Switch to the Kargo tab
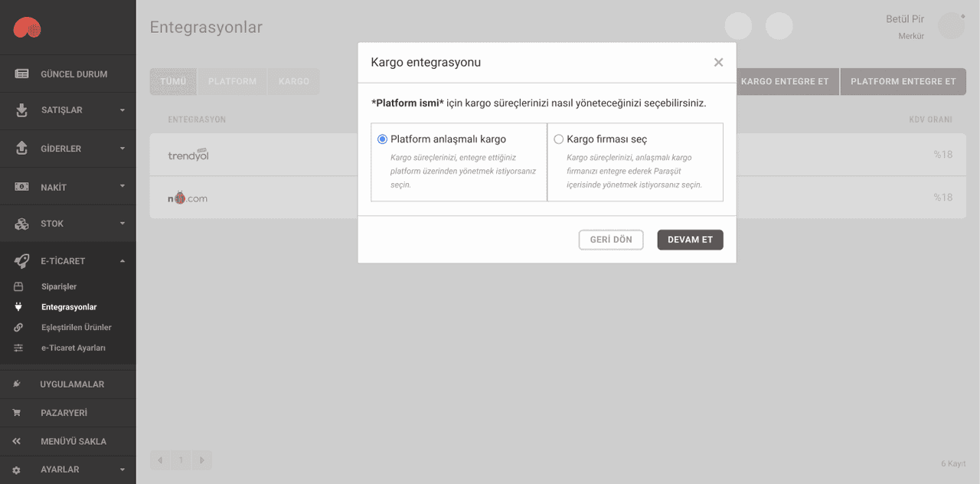The image size is (980, 484). click(294, 81)
